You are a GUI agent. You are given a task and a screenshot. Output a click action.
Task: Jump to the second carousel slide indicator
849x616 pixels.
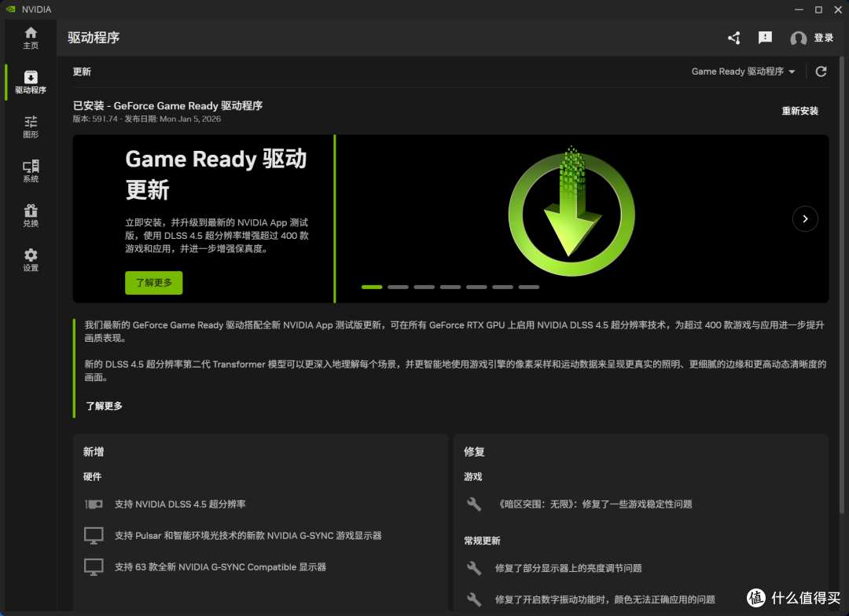398,287
